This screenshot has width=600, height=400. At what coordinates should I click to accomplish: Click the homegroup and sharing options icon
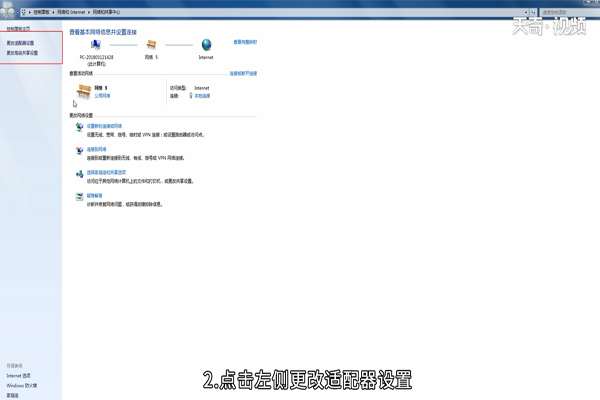[x=79, y=174]
